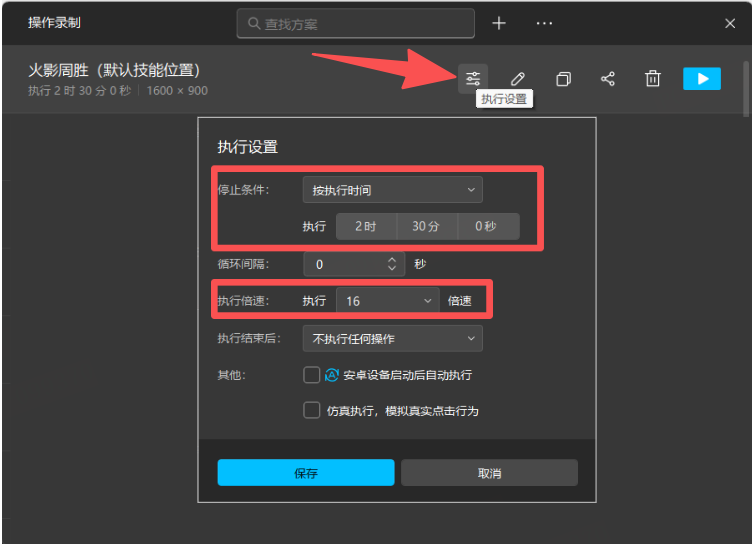
Task: Click the 取消 button
Action: point(489,473)
